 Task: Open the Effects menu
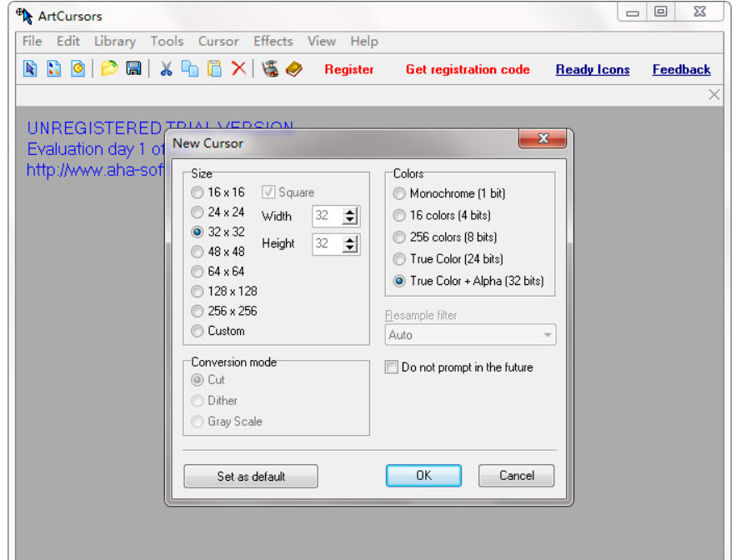[x=273, y=41]
